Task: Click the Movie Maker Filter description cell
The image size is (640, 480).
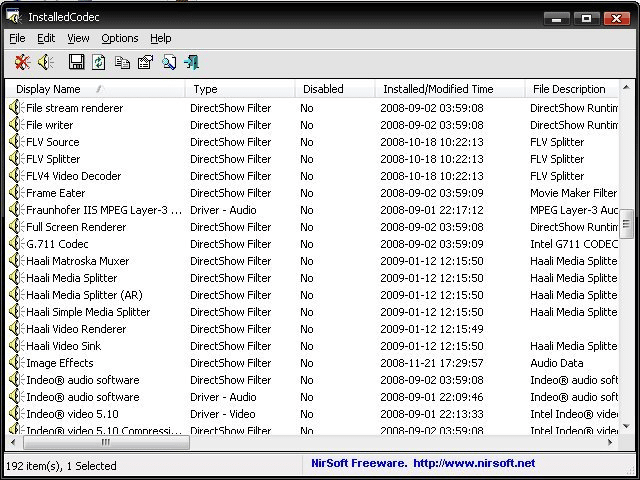Action: 573,193
